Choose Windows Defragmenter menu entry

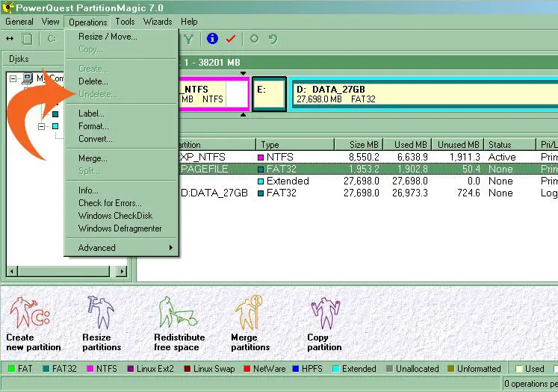point(121,228)
